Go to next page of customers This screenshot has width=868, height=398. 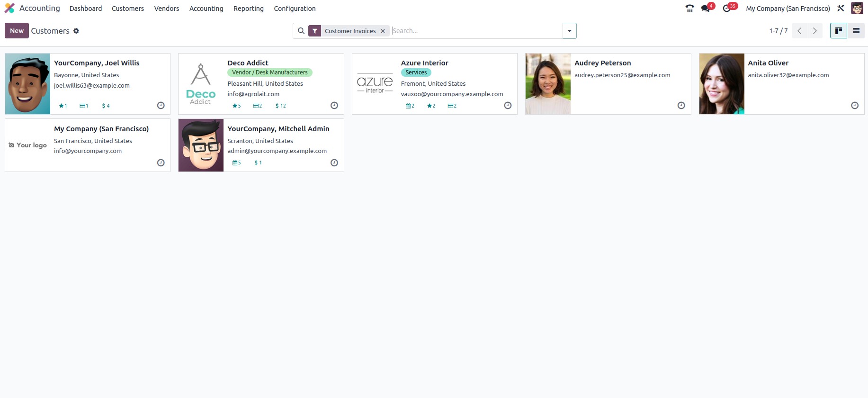[x=815, y=31]
